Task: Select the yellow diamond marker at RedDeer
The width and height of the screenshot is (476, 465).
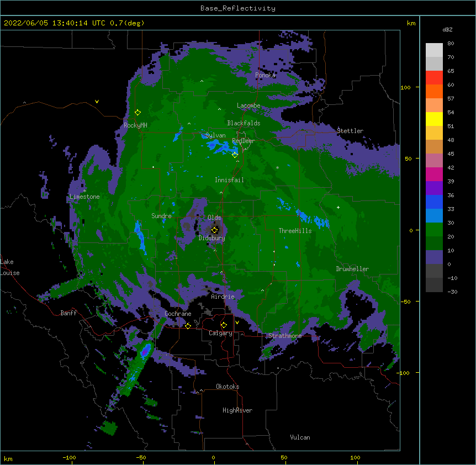Action: (x=235, y=155)
